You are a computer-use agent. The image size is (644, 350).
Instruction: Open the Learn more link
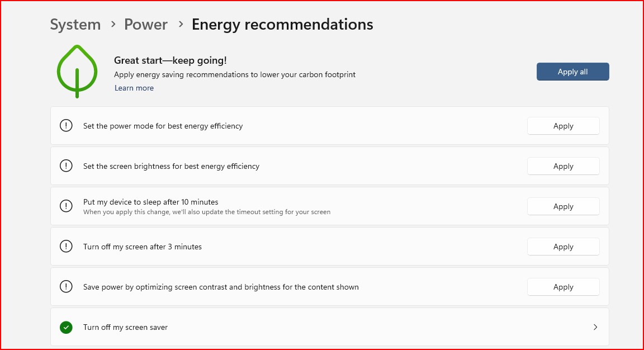(x=134, y=88)
